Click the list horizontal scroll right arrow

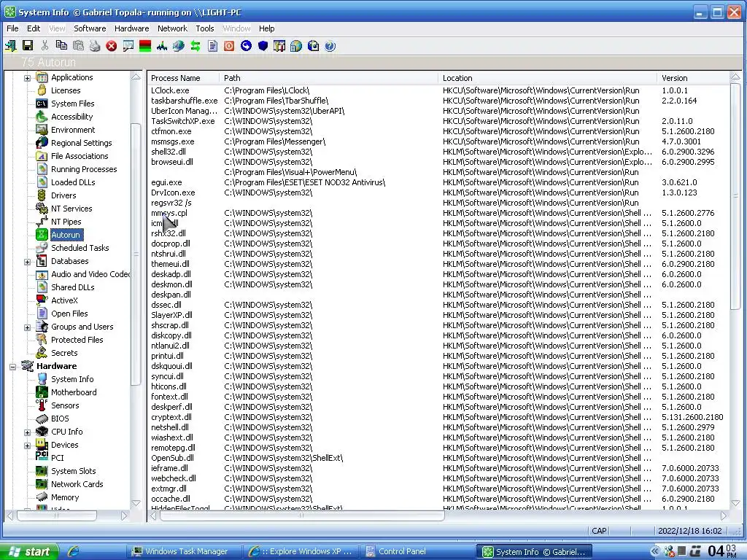click(723, 516)
